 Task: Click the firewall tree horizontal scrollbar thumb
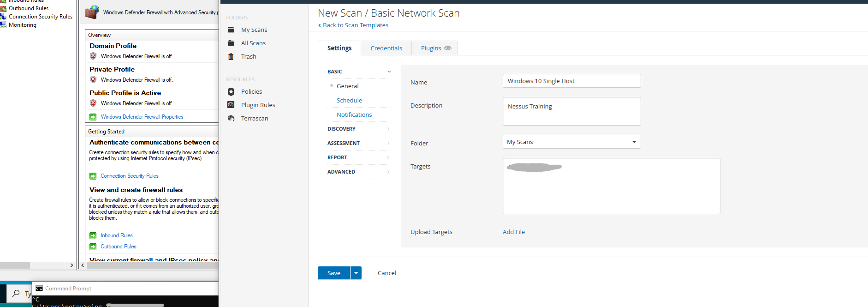(15, 265)
